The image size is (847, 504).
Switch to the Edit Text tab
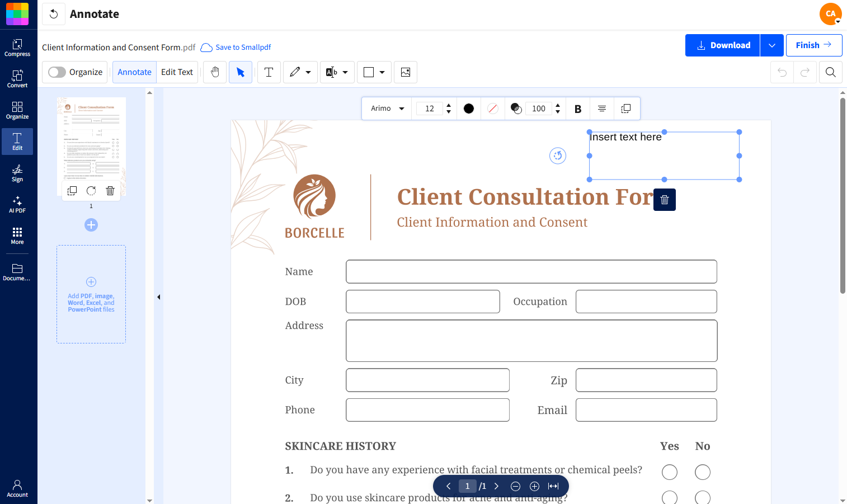[x=177, y=72]
